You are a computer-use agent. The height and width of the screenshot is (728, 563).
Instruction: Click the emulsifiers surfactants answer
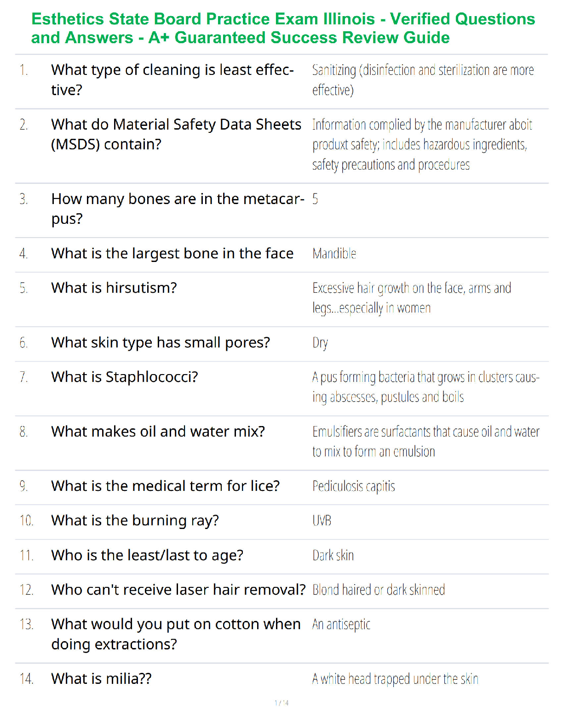[426, 441]
